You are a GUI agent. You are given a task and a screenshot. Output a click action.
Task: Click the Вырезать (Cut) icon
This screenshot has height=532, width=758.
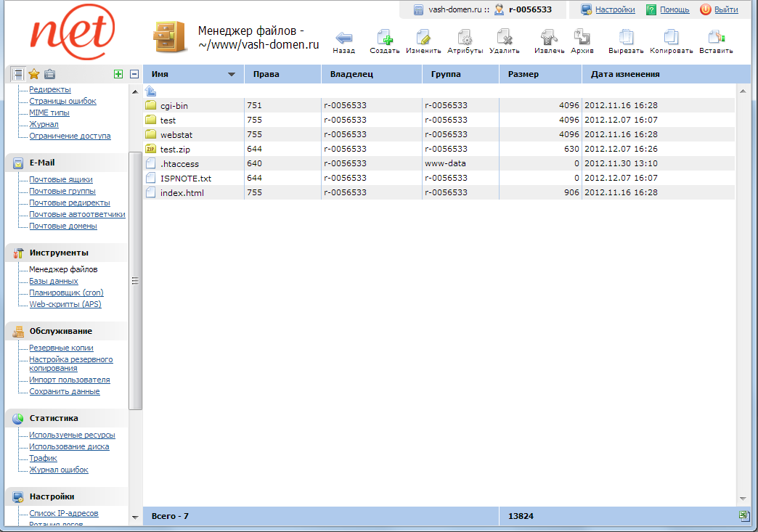coord(626,38)
